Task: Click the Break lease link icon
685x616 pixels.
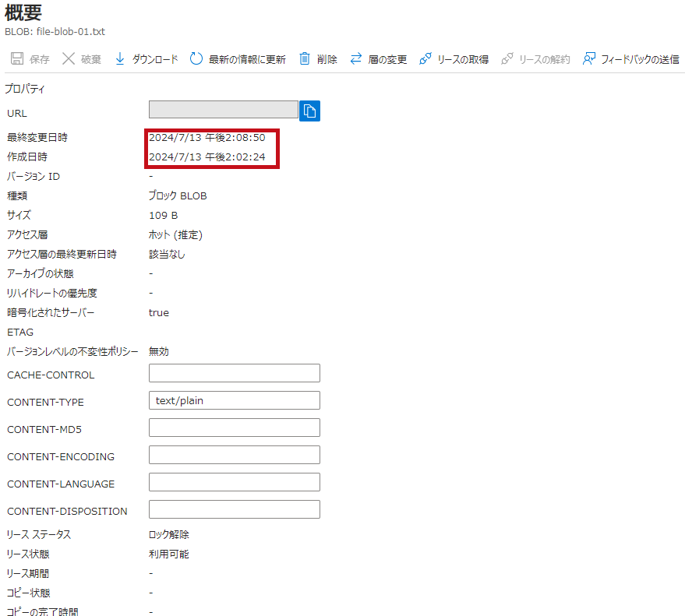Action: click(507, 58)
